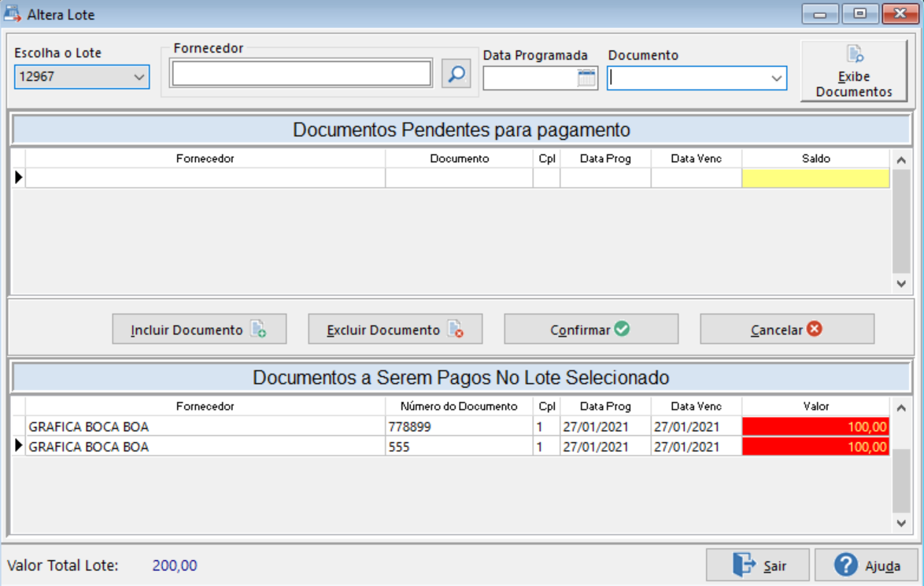Click the Exibe Documentos button
Screen dimensions: 924x586
pos(853,72)
